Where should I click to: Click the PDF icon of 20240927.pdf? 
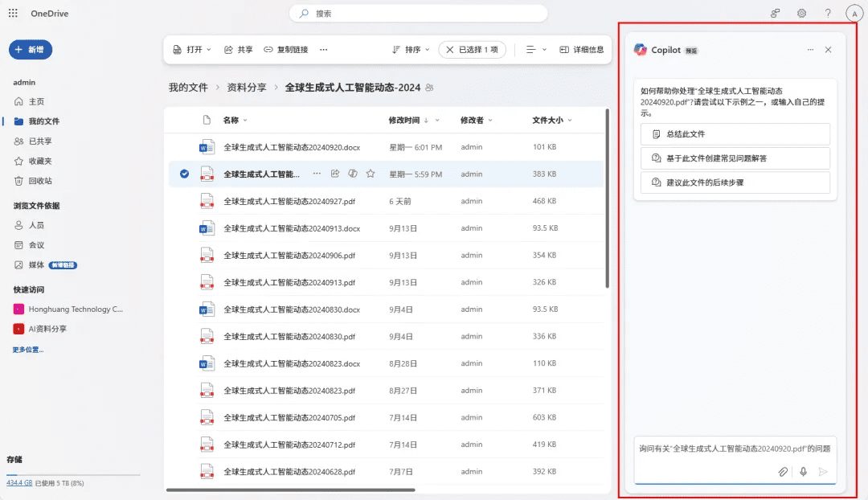tap(207, 201)
